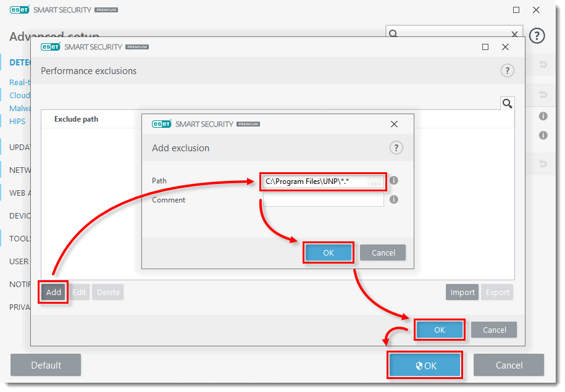The width and height of the screenshot is (565, 392).
Task: Click the Default button in Advanced setup
Action: point(46,365)
